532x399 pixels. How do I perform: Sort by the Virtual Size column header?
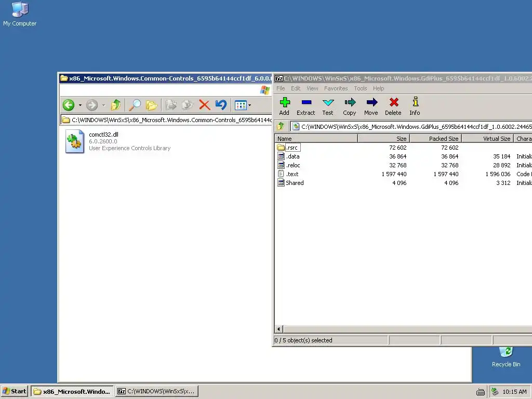click(x=487, y=138)
